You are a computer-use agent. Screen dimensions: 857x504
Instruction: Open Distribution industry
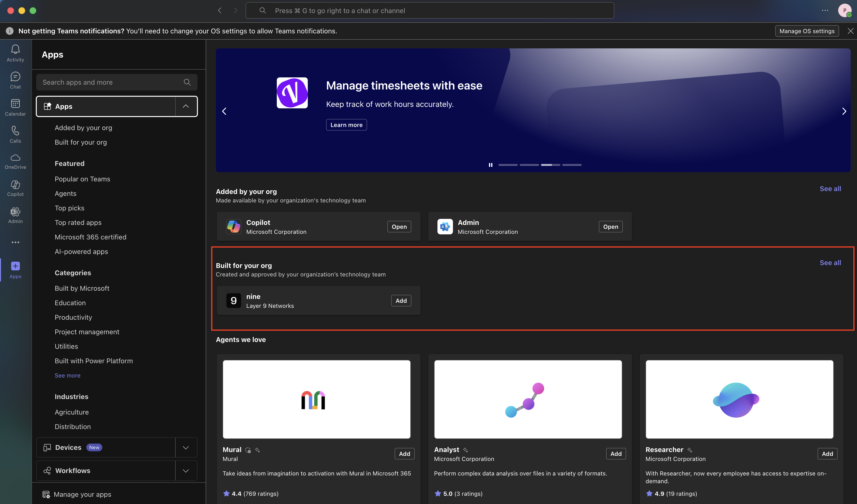coord(73,427)
